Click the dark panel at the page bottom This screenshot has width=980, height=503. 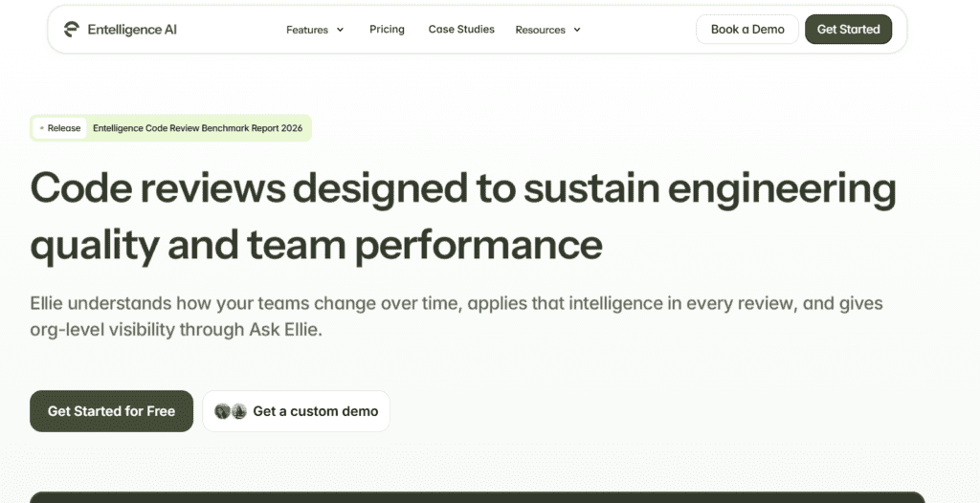click(477, 497)
